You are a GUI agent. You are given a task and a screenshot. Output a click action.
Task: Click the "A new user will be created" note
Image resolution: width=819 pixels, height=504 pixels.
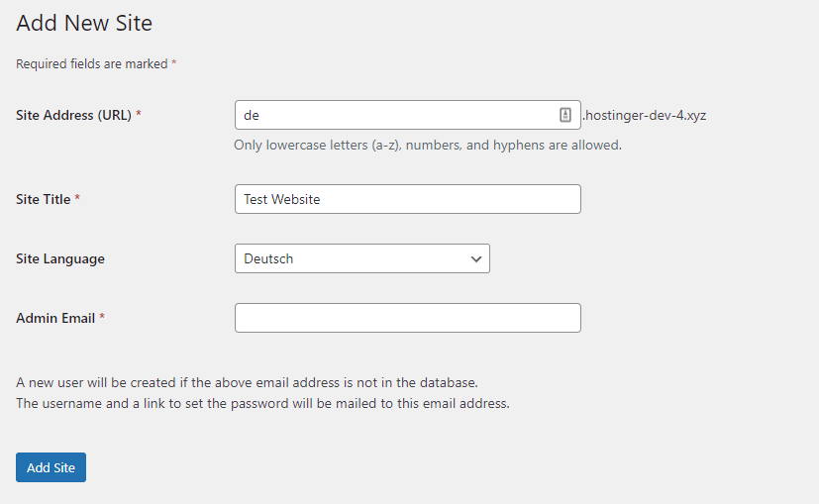[x=247, y=383]
